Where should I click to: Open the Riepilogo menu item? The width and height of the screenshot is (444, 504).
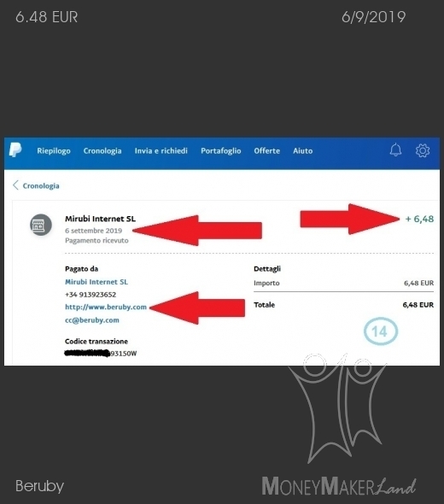click(54, 150)
